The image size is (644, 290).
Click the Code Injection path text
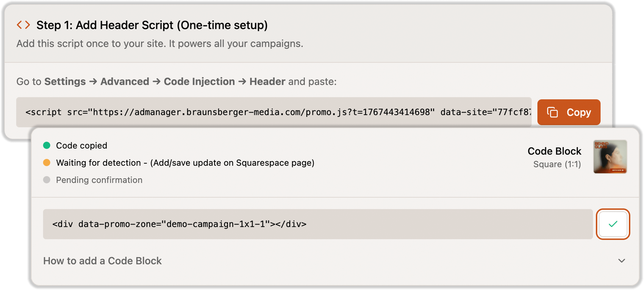(x=199, y=82)
